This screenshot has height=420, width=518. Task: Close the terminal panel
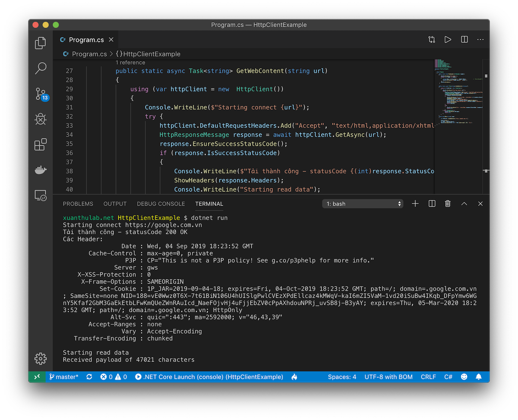coord(480,204)
